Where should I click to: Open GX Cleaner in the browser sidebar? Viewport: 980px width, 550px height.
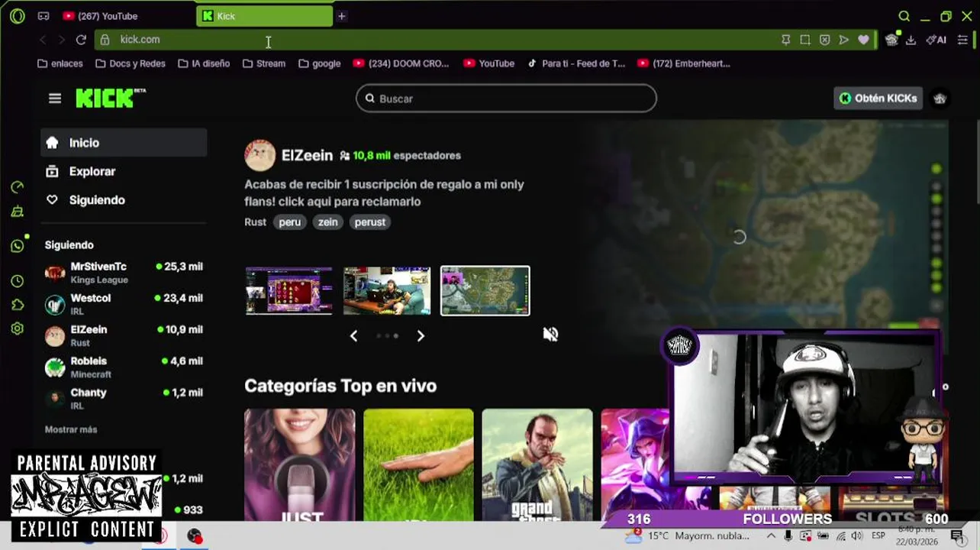click(17, 212)
